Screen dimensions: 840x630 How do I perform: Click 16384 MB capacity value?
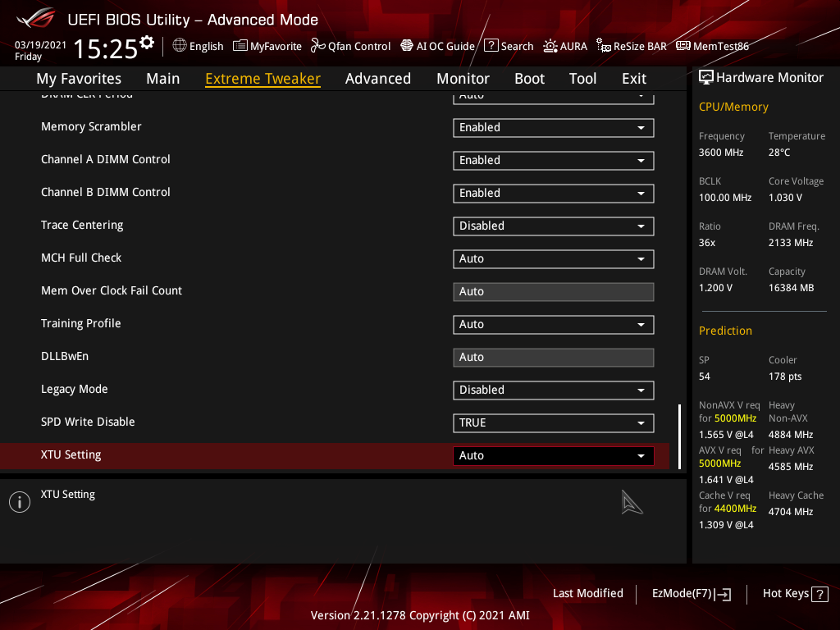coord(792,288)
